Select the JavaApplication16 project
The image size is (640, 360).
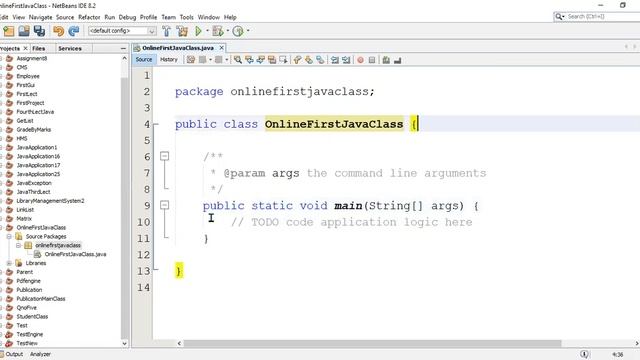[38, 156]
